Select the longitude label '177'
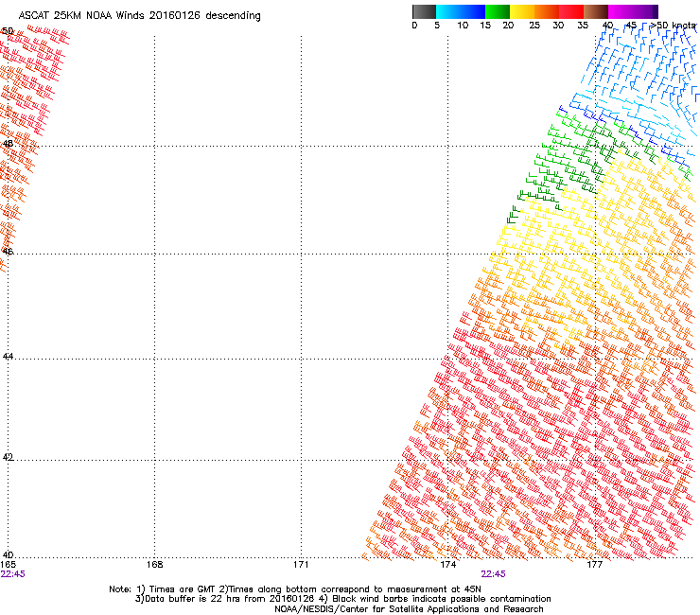 pos(595,565)
